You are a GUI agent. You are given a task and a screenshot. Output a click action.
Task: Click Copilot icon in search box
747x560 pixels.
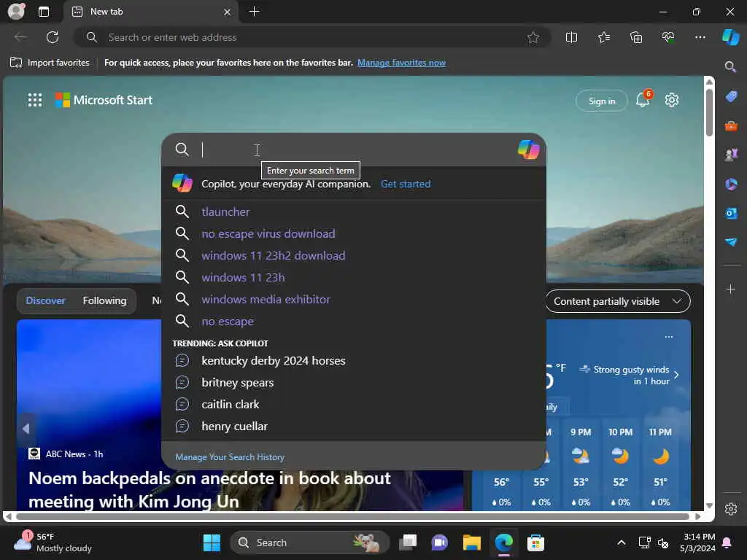(528, 149)
